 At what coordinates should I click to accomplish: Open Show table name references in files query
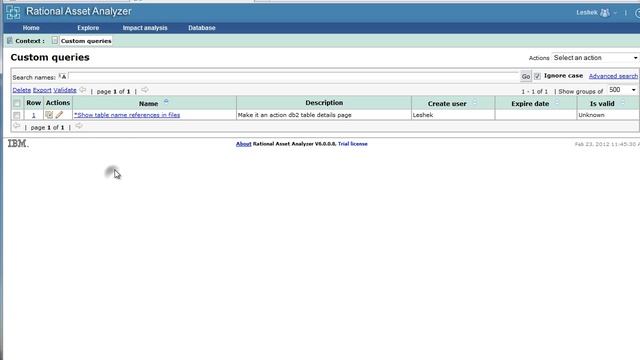tap(127, 115)
